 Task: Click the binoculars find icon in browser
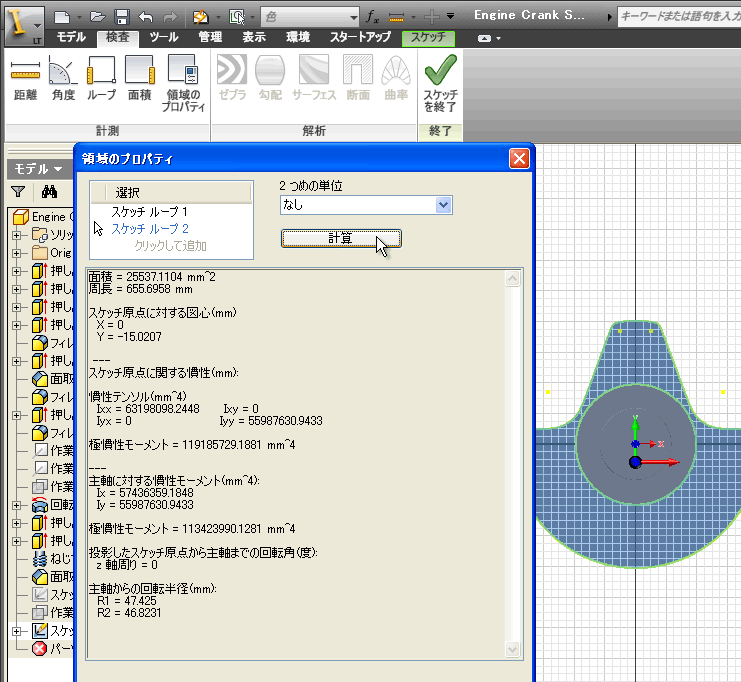click(x=48, y=192)
